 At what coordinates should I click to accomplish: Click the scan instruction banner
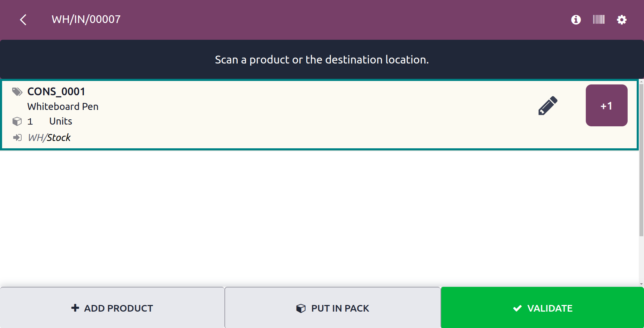coord(322,59)
